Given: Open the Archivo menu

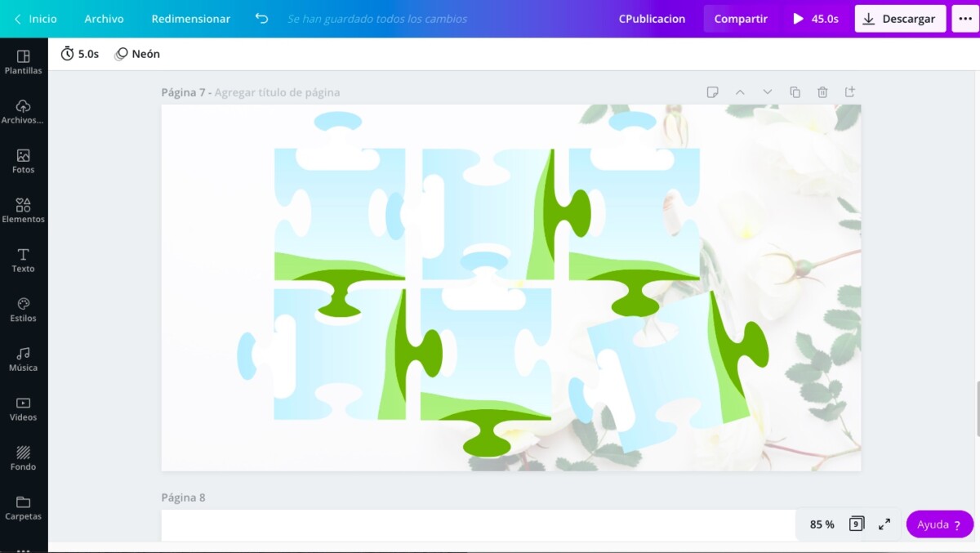Looking at the screenshot, I should 104,19.
